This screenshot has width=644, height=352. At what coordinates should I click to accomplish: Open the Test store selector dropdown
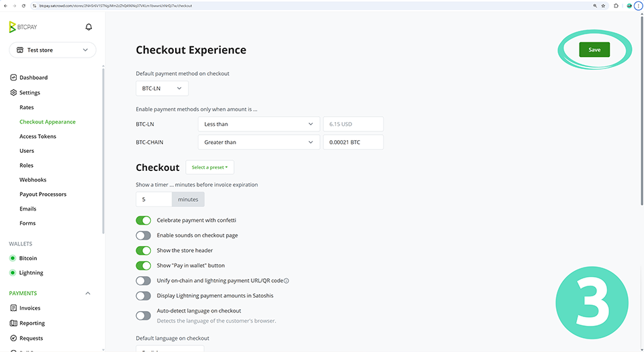coord(52,50)
